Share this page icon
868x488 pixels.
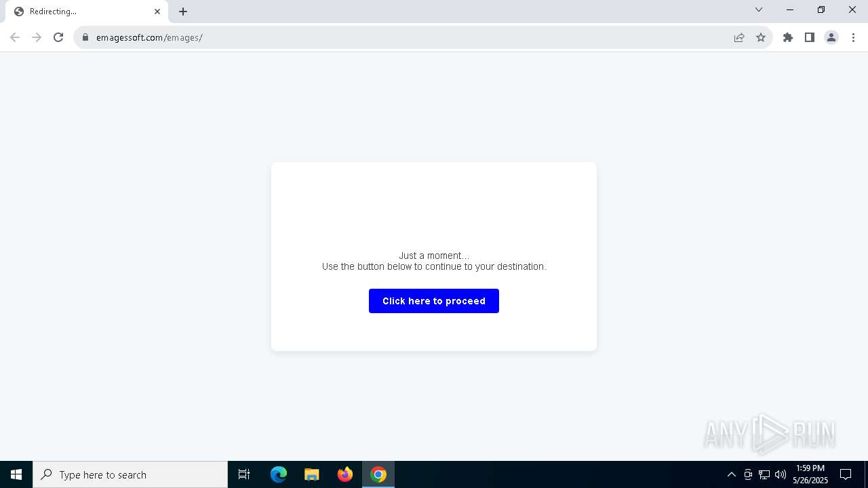click(739, 37)
